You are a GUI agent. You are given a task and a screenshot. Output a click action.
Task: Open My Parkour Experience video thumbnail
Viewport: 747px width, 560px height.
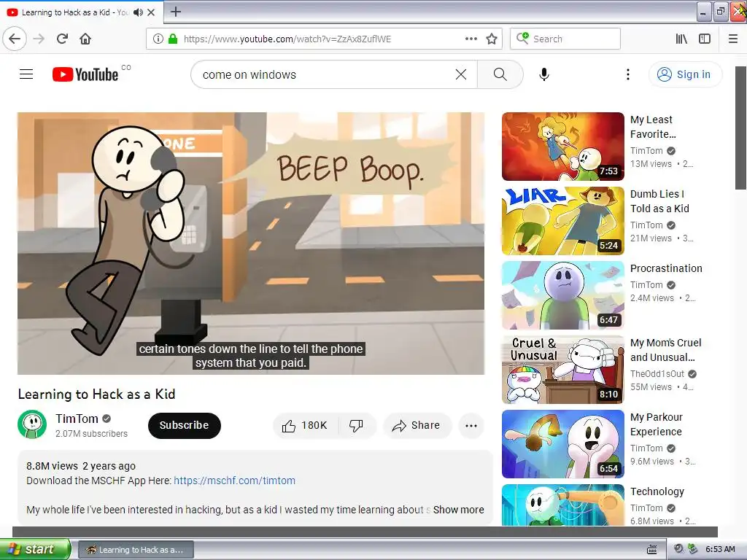[x=563, y=444]
